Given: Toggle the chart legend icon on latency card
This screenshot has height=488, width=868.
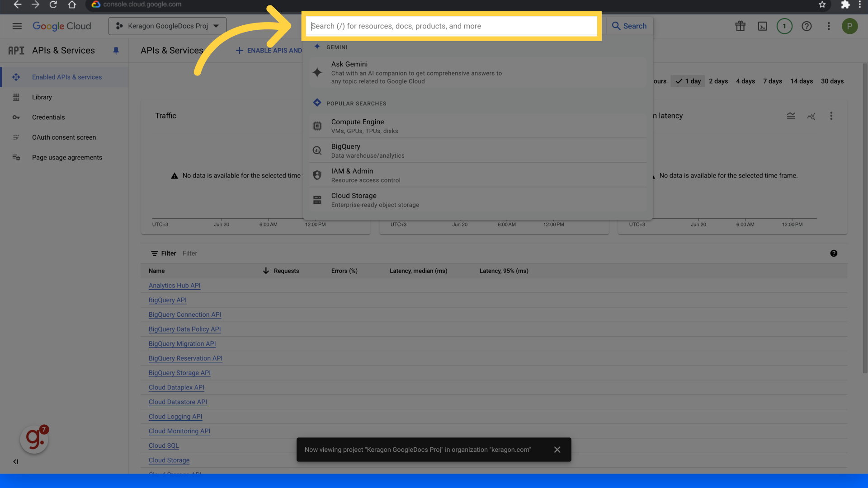Looking at the screenshot, I should click(x=791, y=116).
